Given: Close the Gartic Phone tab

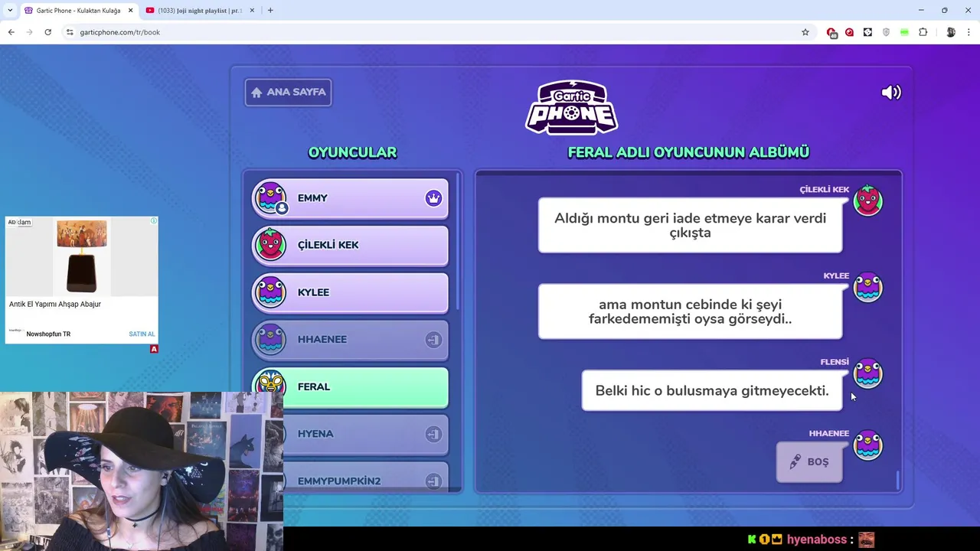Looking at the screenshot, I should tap(130, 11).
